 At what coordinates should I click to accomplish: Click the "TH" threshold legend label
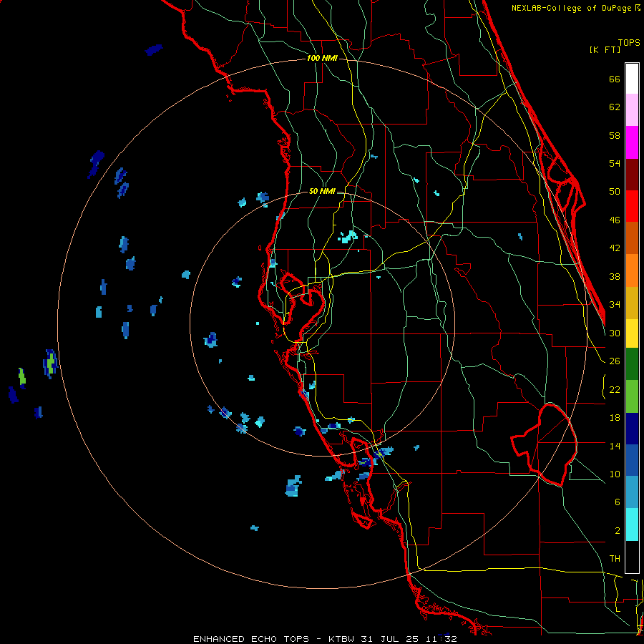tap(615, 559)
